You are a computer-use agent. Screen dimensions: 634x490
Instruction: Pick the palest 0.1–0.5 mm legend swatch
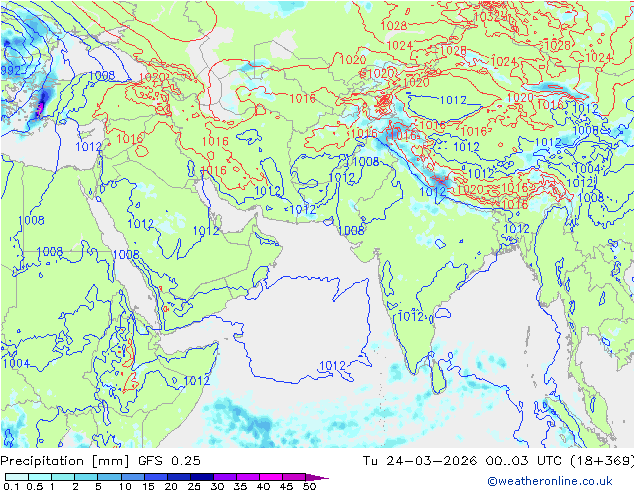coord(17,477)
